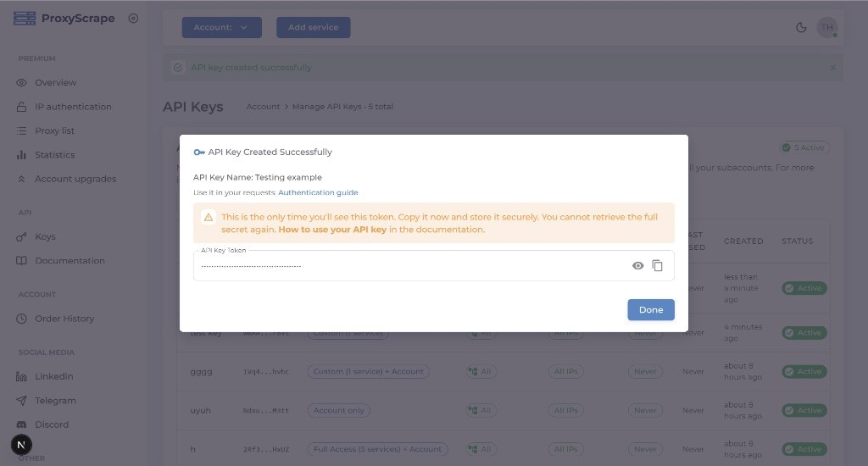Click the Telegram paper plane icon
Screen dimensions: 868x466
(x=21, y=401)
